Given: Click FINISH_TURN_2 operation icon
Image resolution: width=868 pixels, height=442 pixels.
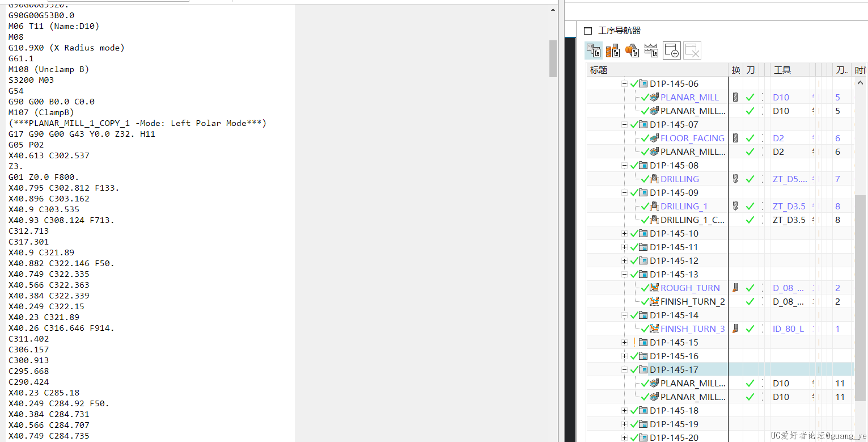Looking at the screenshot, I should click(654, 301).
